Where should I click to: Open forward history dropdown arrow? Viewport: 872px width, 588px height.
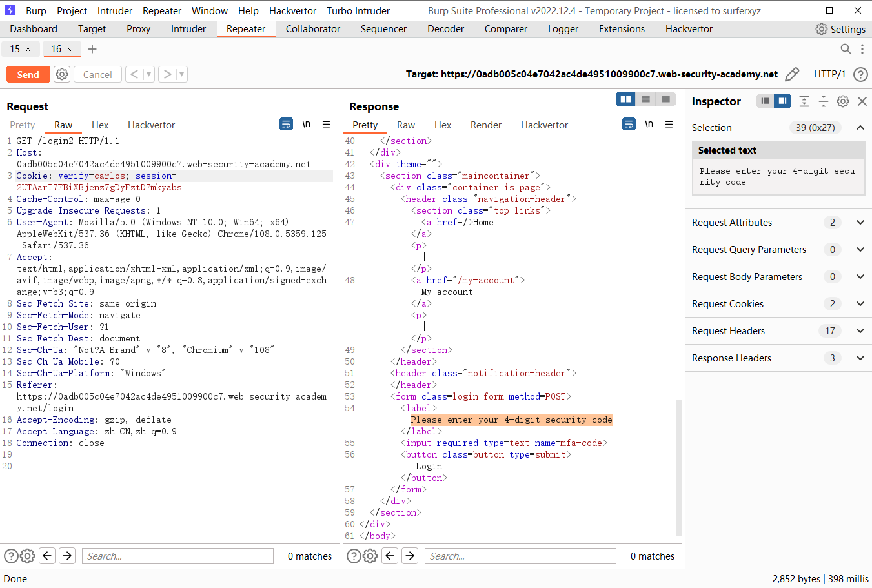click(x=181, y=74)
